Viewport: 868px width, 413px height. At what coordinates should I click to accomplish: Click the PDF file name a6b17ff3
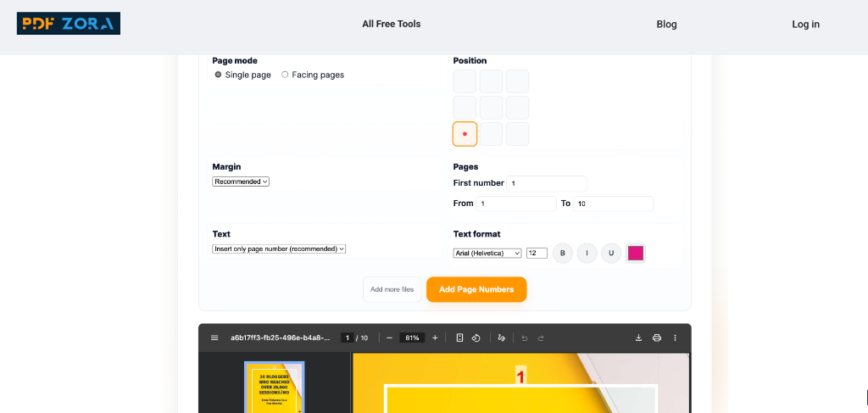point(280,338)
